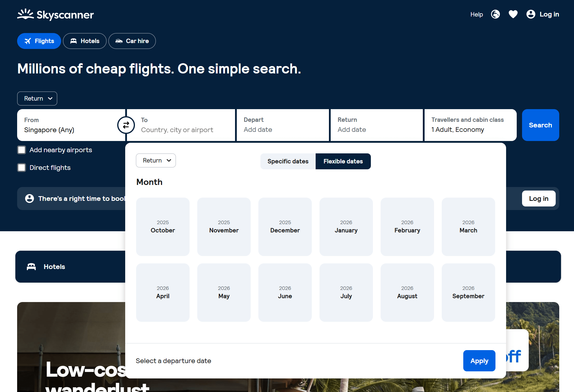Click the Apply button in the date picker
Screen dimensions: 574x392
(479, 360)
